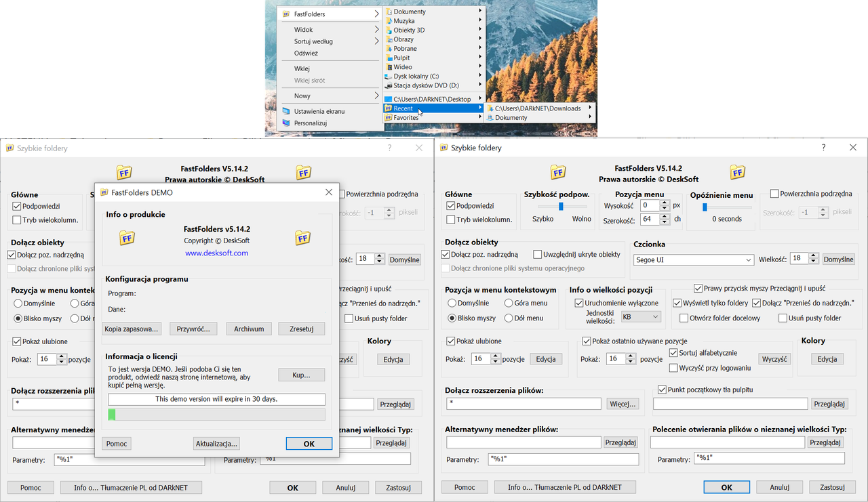Close the FastFolders DEMO dialog with X
Image resolution: width=868 pixels, height=502 pixels.
[328, 192]
